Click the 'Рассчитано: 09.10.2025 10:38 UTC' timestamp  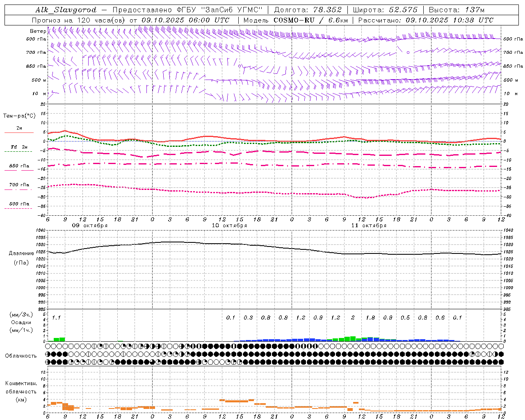(426, 20)
